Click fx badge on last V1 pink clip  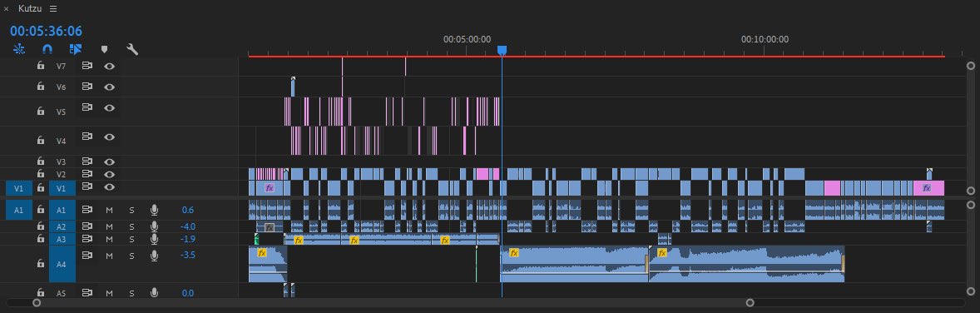click(x=926, y=188)
